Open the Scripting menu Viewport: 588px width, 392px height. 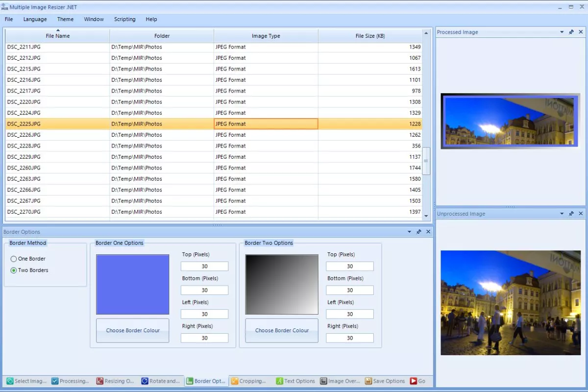124,19
